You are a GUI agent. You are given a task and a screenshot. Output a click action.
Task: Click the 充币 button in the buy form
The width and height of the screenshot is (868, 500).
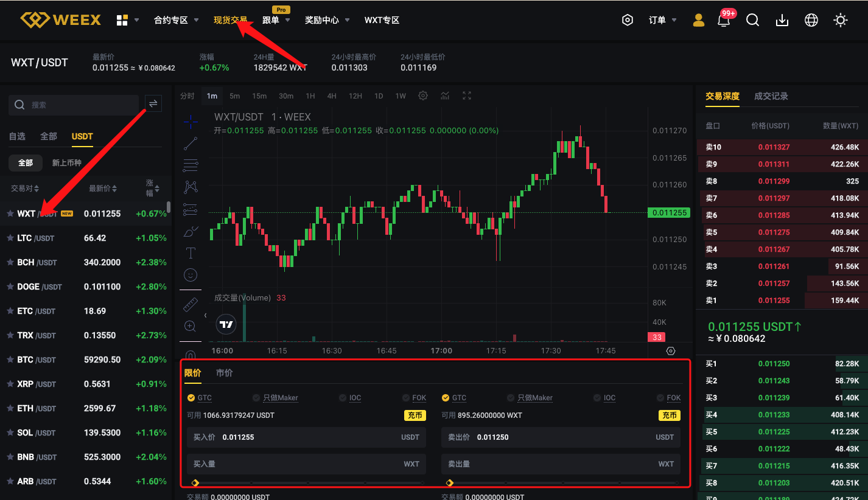click(x=415, y=415)
